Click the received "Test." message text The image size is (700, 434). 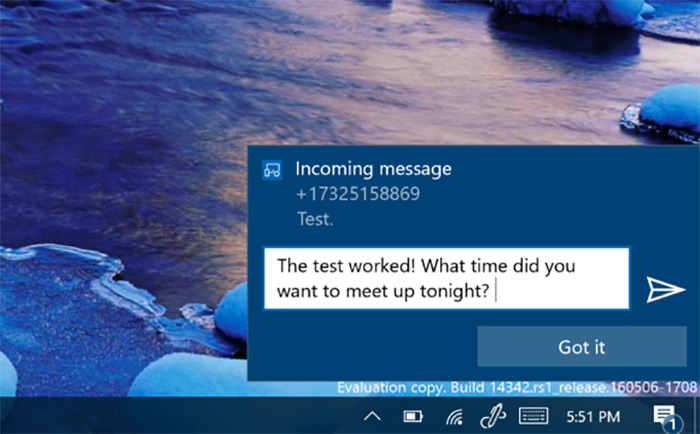point(315,218)
